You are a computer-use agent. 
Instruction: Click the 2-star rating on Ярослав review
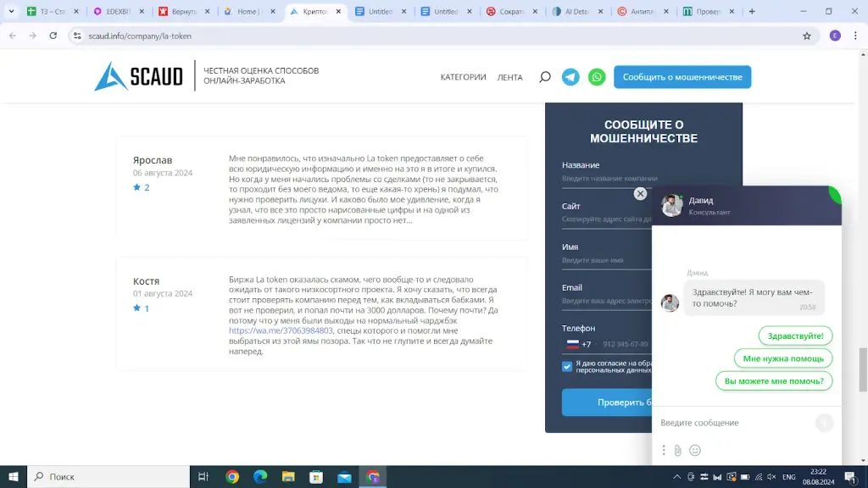click(x=142, y=187)
